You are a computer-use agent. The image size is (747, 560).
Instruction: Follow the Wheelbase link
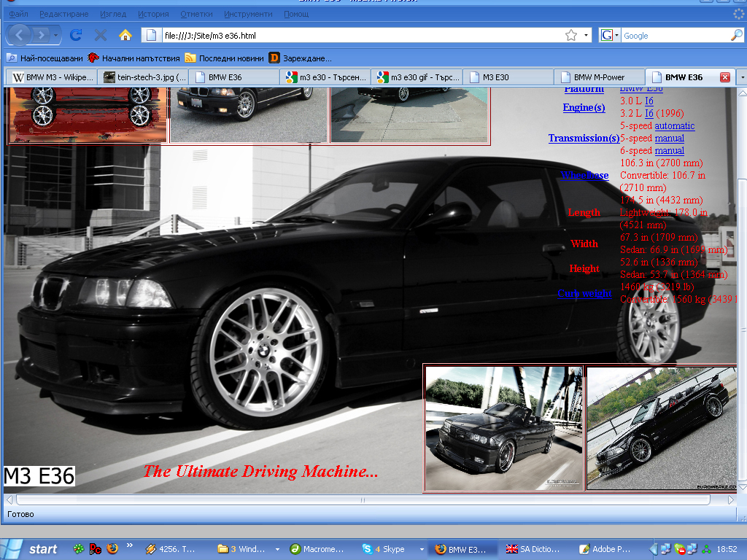click(584, 175)
